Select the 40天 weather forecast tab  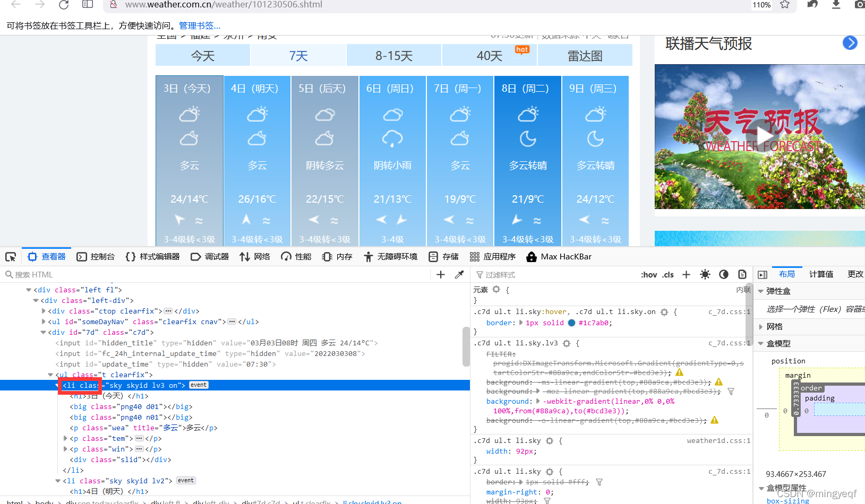[489, 55]
